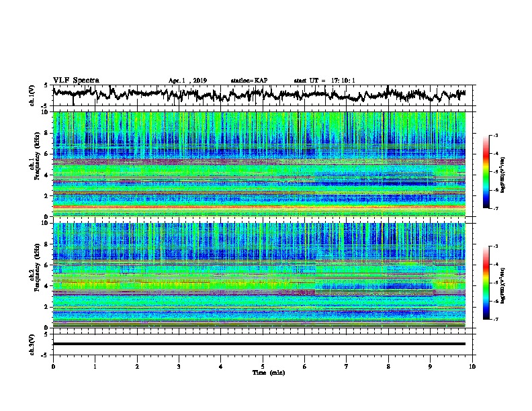The height and width of the screenshot is (411, 532).
Task: Click the 'ch.1 Frequency (kHz)' axis label
Action: tap(34, 157)
